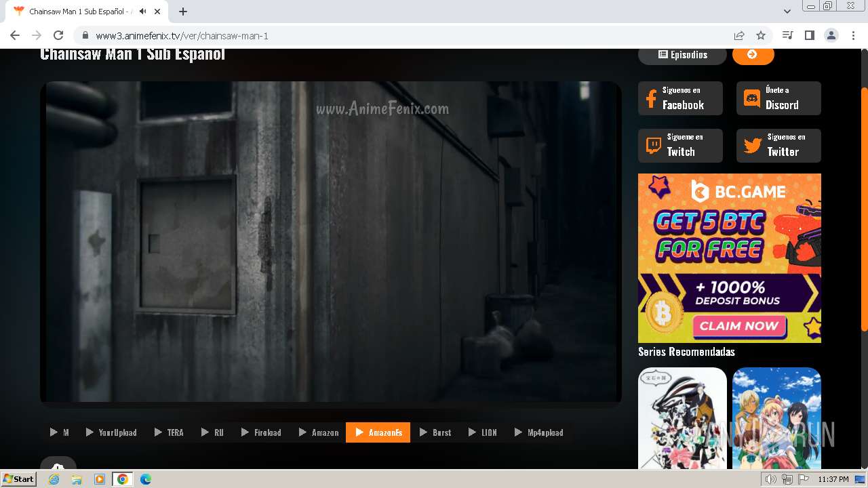Open File Explorer folder in taskbar
Screen dimensions: 868x488
tap(77, 479)
